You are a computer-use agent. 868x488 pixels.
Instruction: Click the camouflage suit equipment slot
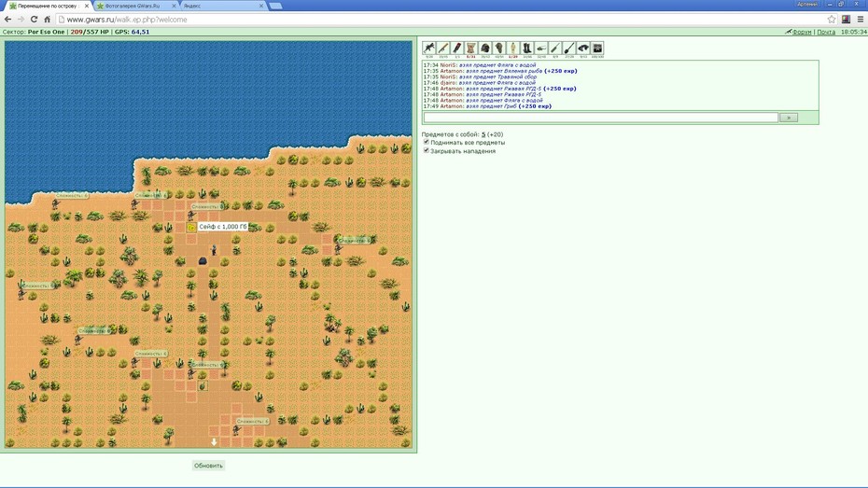point(513,49)
